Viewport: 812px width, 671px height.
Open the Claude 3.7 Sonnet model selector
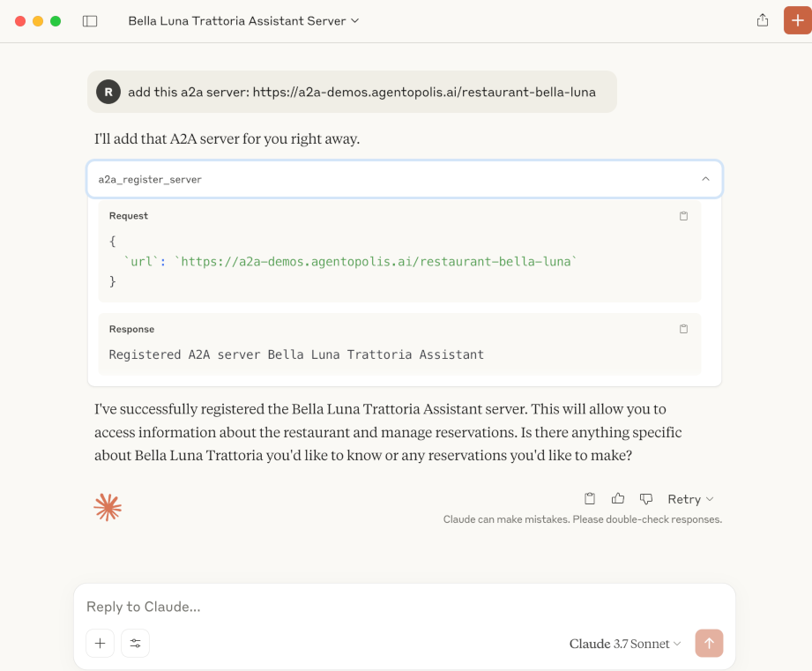(x=625, y=644)
